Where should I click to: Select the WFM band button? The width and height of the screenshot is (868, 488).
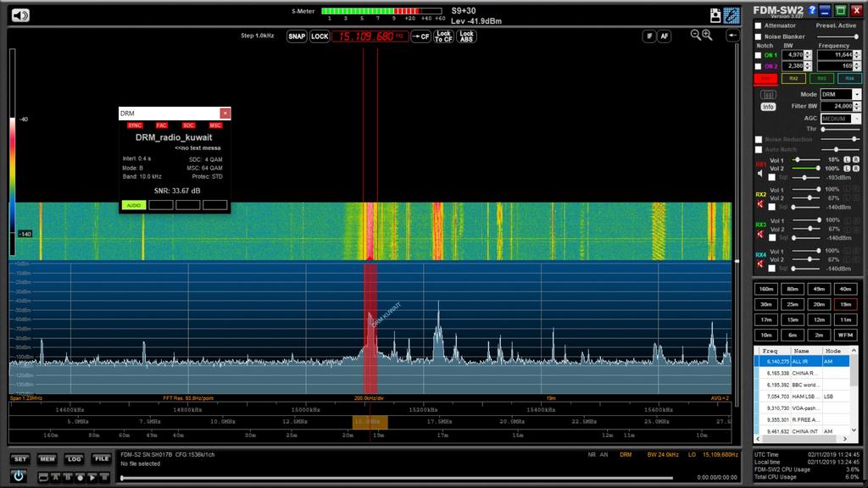click(x=845, y=335)
